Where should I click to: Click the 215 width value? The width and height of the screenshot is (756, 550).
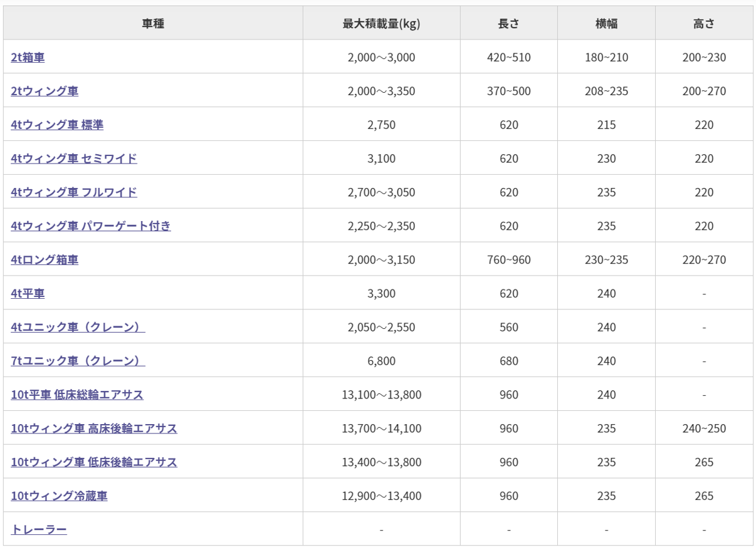(606, 125)
